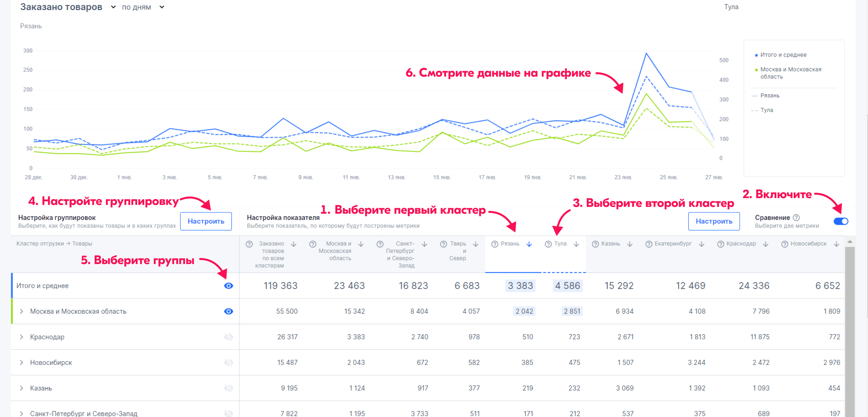Sort Тула column with down arrow
The image size is (868, 417).
point(576,244)
